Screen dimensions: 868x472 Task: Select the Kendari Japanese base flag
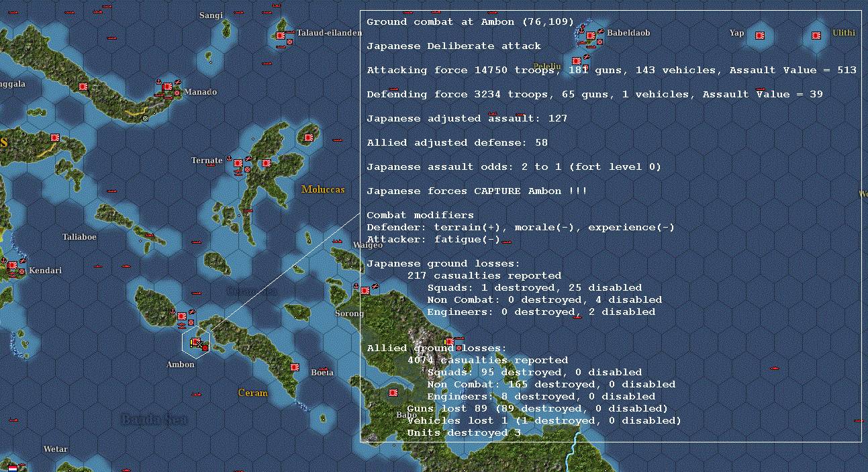click(x=12, y=266)
